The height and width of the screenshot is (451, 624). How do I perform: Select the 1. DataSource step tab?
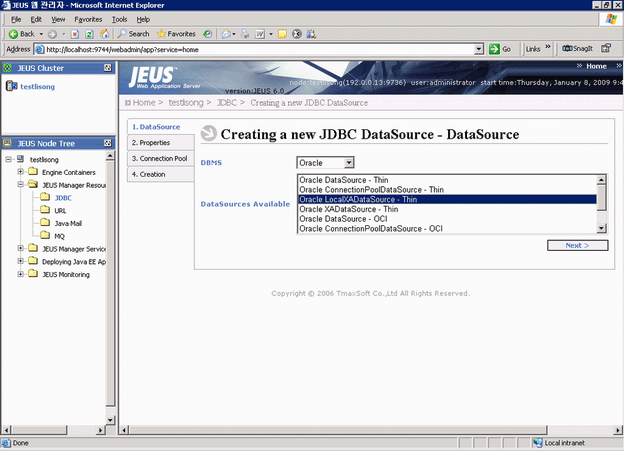[160, 127]
